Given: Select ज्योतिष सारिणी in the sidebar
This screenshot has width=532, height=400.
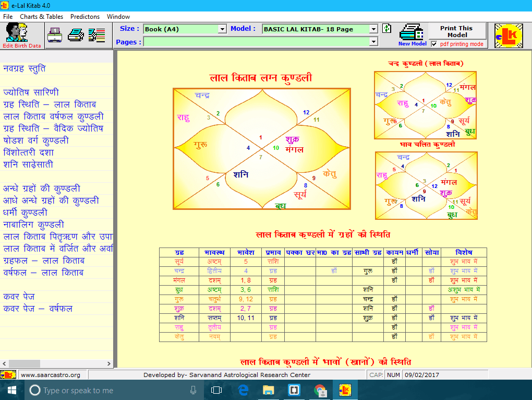Looking at the screenshot, I should pos(31,92).
